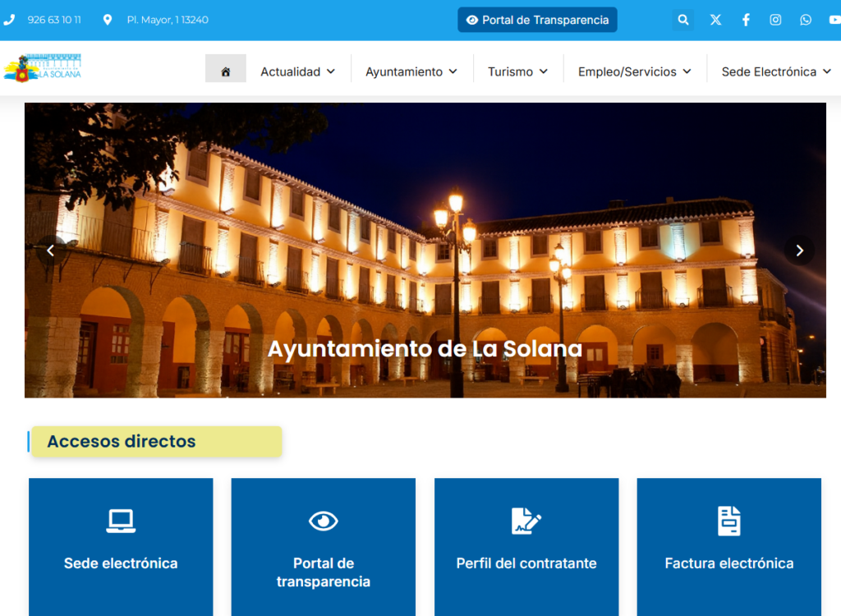Viewport: 841px width, 616px height.
Task: Click the La Solana logo
Action: pos(43,68)
